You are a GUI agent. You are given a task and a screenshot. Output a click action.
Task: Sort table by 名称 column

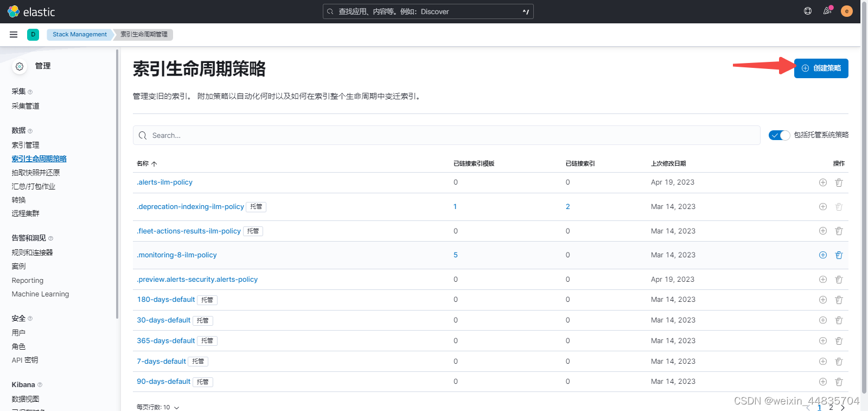(x=146, y=163)
